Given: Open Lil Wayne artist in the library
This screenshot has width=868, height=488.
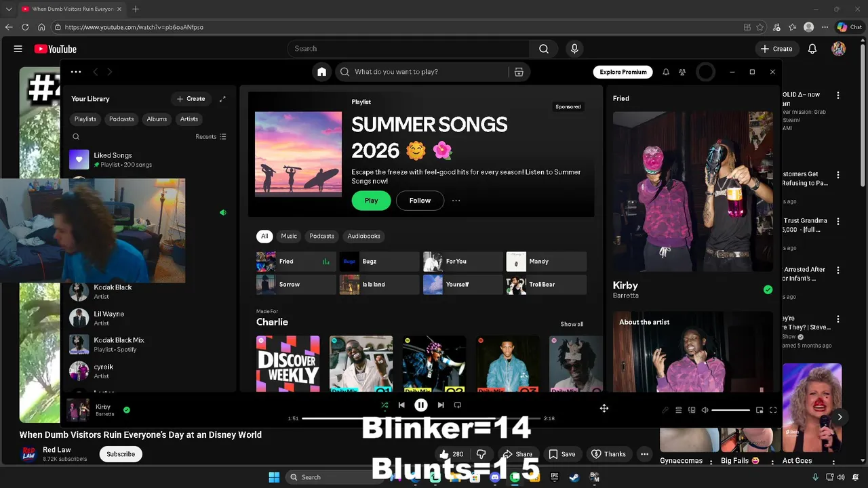Looking at the screenshot, I should tap(149, 318).
